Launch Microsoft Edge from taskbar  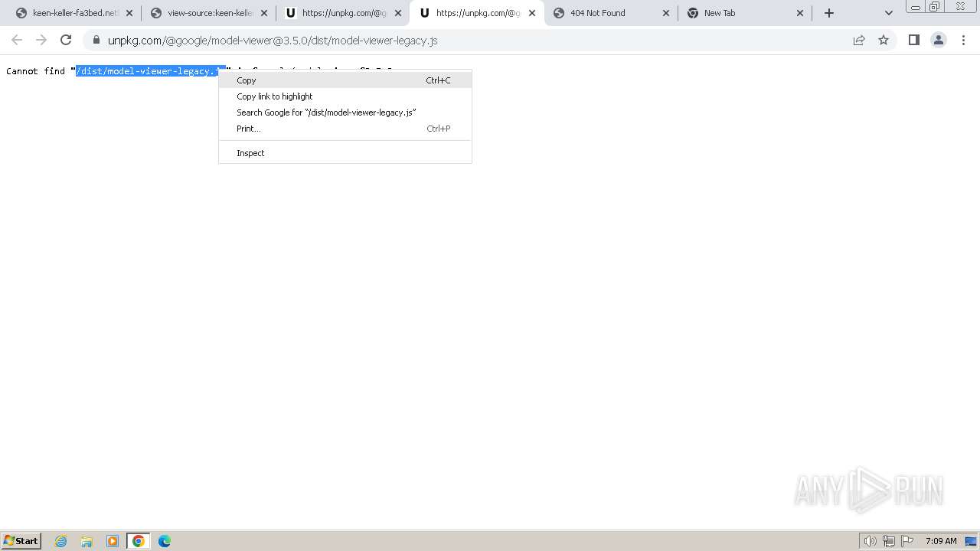(x=165, y=541)
